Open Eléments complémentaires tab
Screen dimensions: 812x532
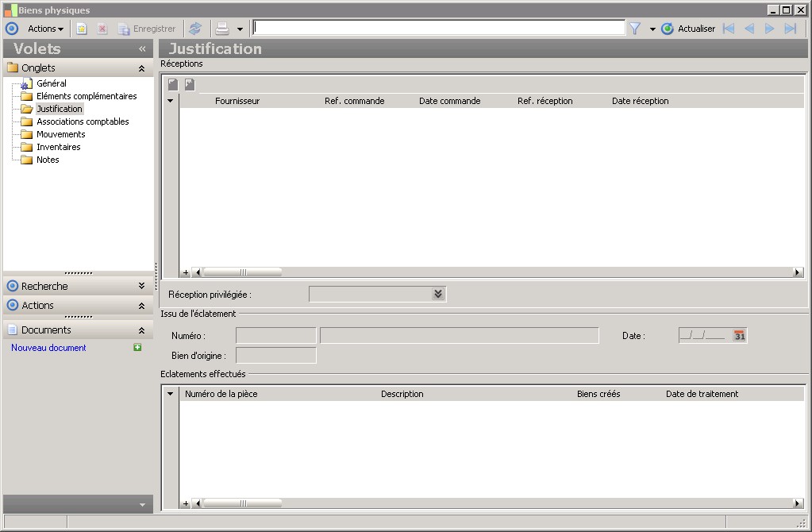(x=87, y=96)
